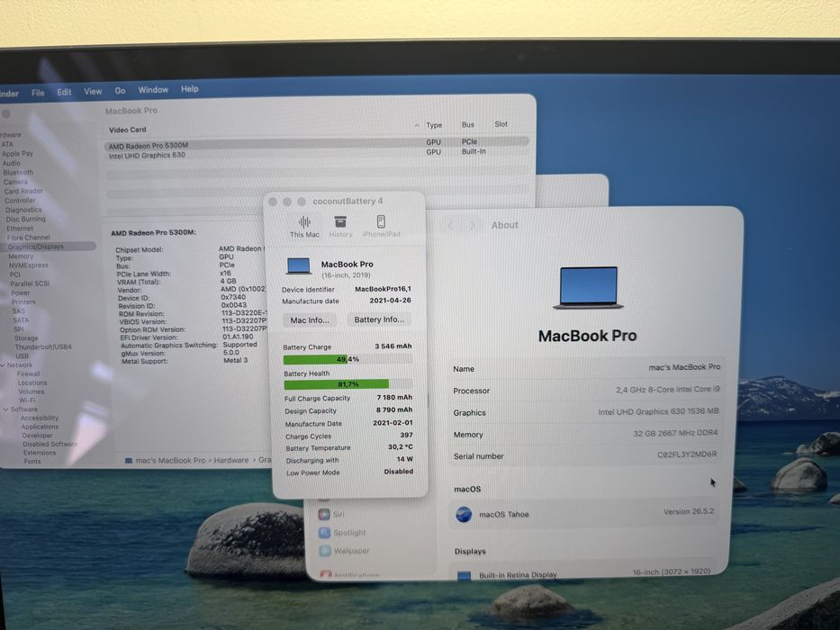The height and width of the screenshot is (630, 840).
Task: Toggle sort arrow next to Type column
Action: pos(417,125)
